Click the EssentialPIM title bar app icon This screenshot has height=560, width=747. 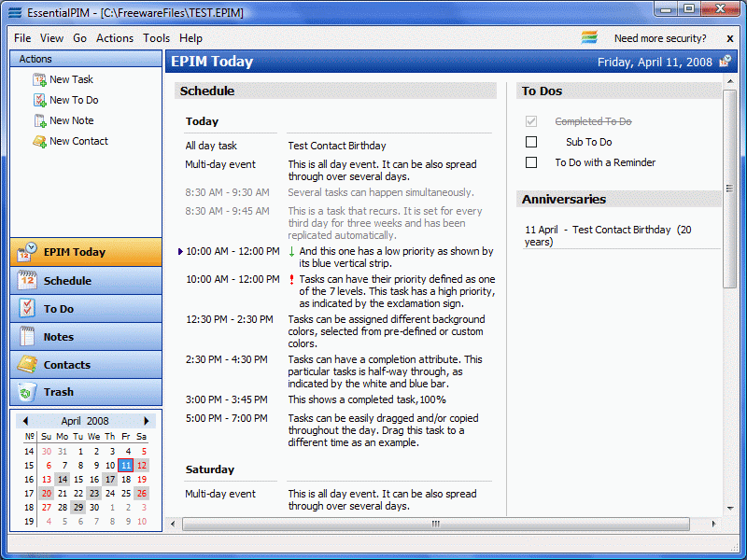(15, 13)
